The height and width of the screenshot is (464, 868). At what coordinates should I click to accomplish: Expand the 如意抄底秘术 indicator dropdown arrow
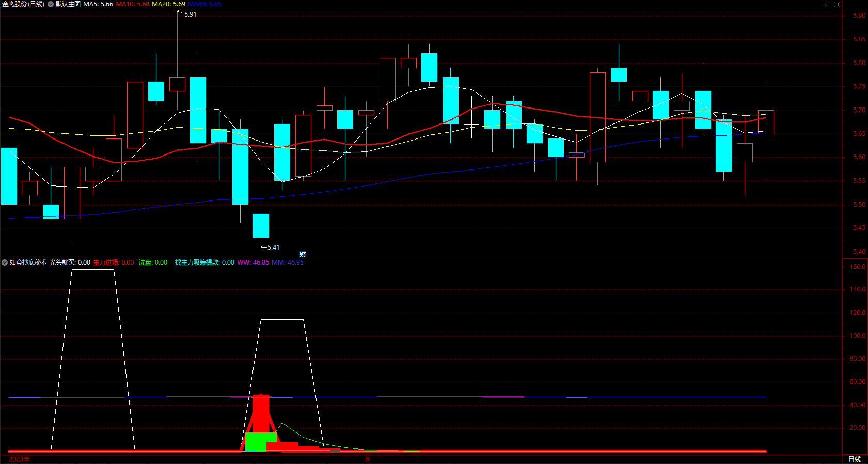(x=5, y=262)
